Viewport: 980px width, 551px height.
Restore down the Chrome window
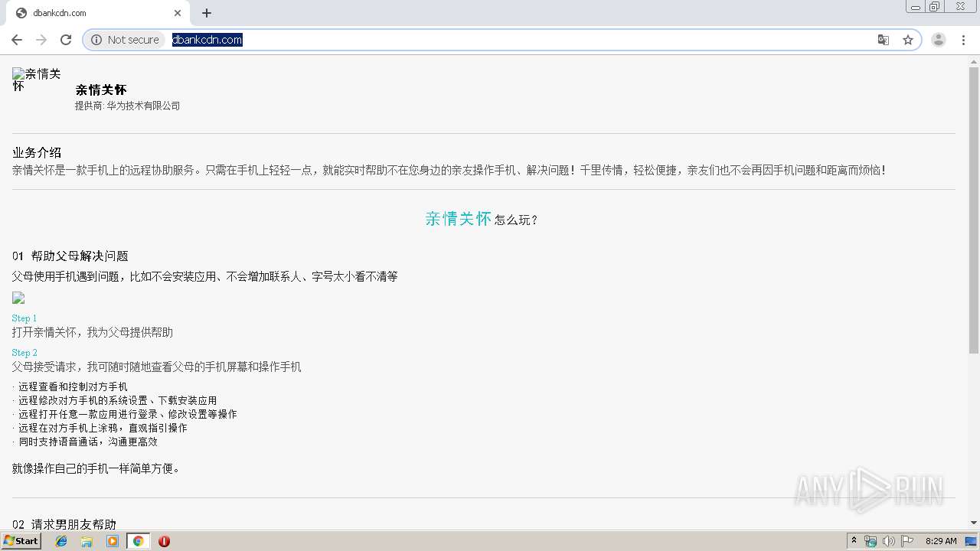pyautogui.click(x=934, y=7)
